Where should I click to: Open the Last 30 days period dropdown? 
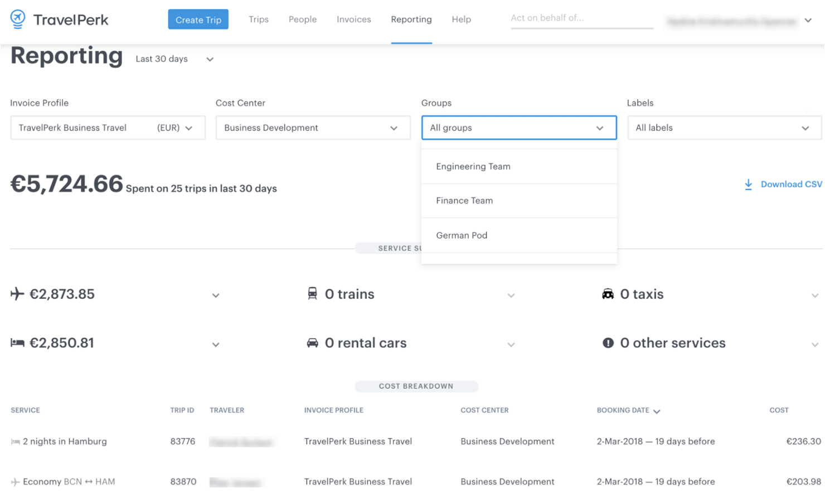tap(174, 59)
